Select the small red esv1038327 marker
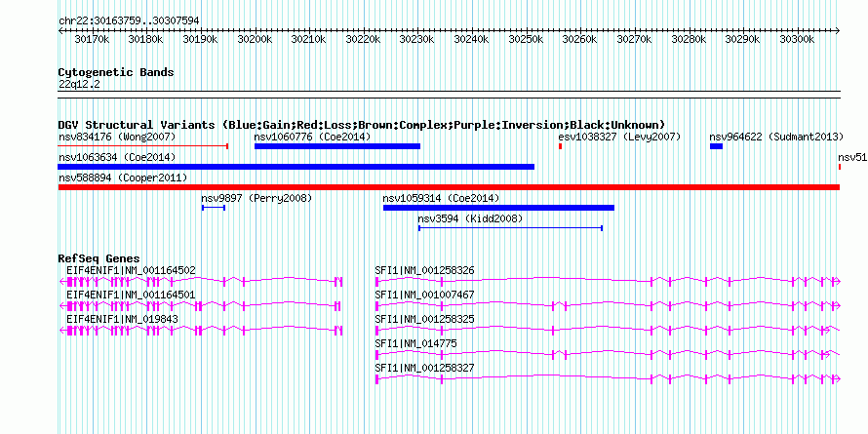The height and width of the screenshot is (434, 868). [x=560, y=146]
